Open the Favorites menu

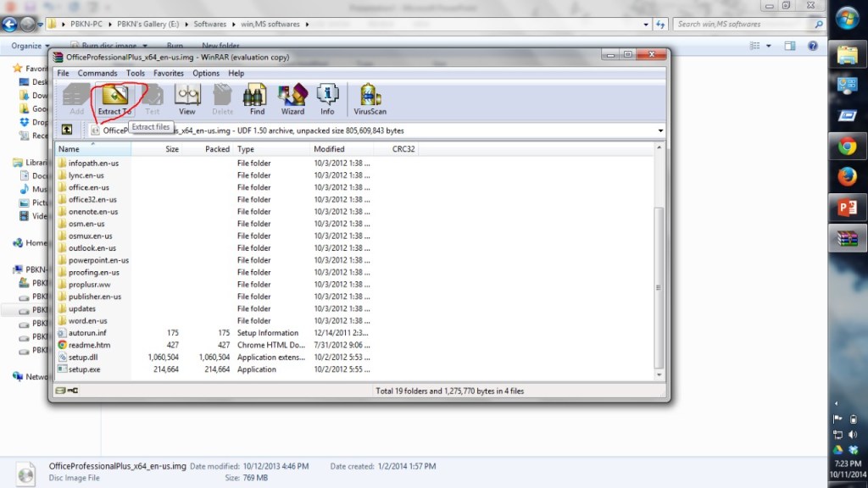[169, 74]
